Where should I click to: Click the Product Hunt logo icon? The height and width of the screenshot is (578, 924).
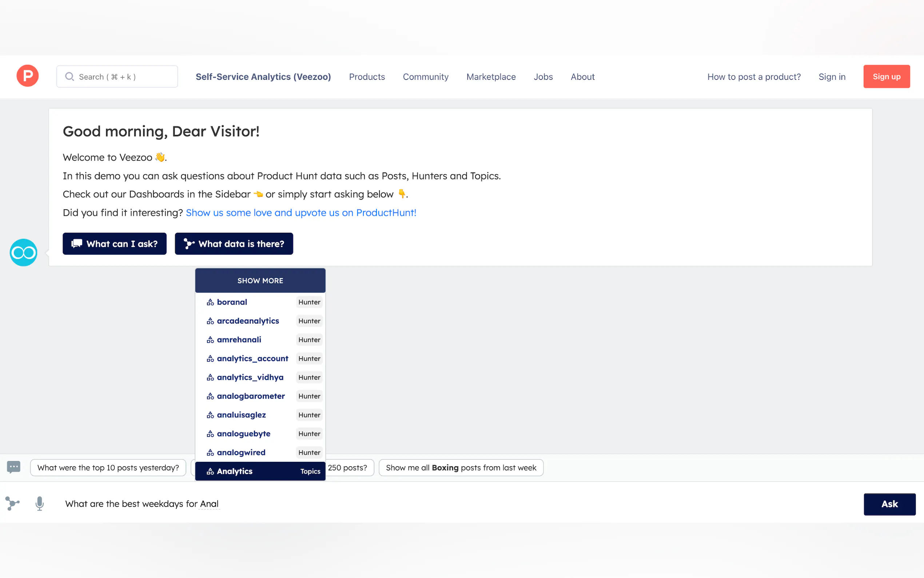[x=27, y=76]
